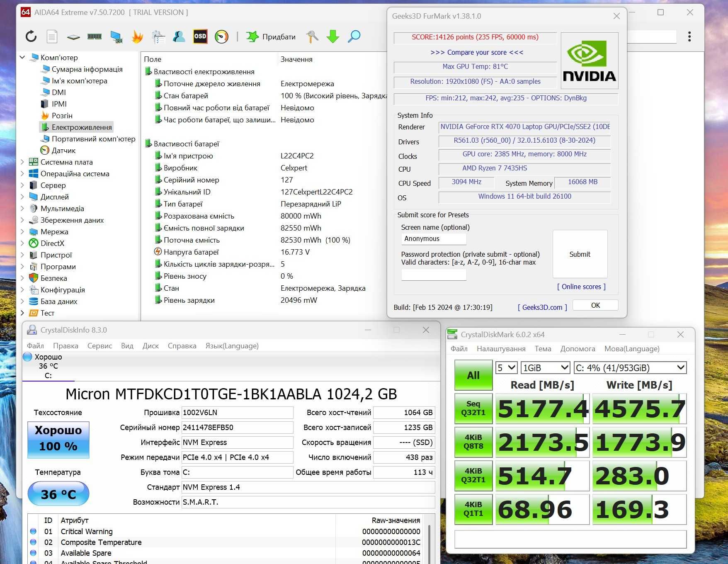
Task: Expand the Мультимедіа tree node
Action: coord(22,208)
